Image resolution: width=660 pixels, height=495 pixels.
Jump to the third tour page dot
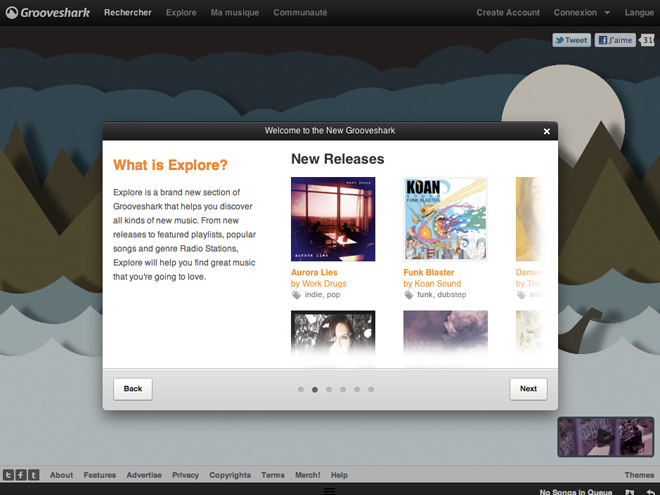[329, 390]
